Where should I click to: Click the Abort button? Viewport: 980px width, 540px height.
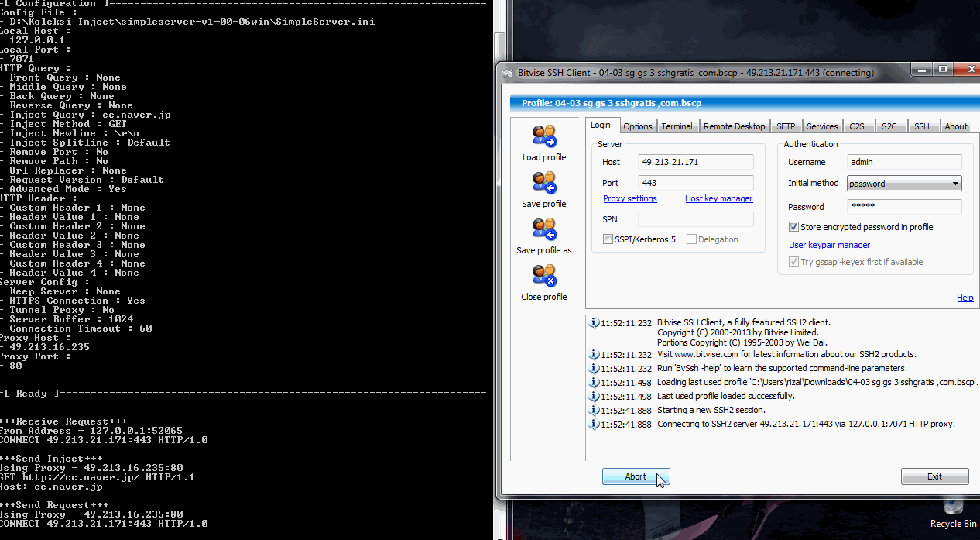[636, 476]
